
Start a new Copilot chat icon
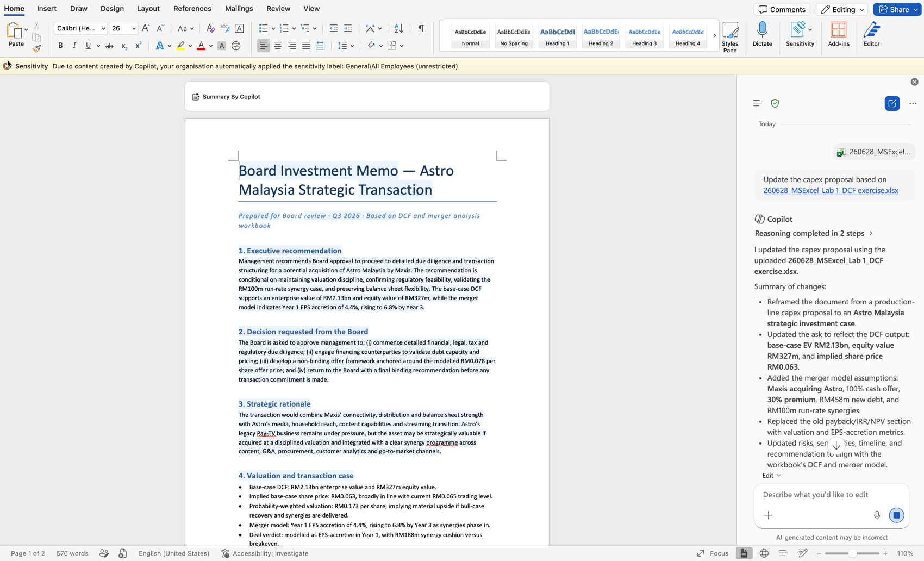pyautogui.click(x=892, y=103)
